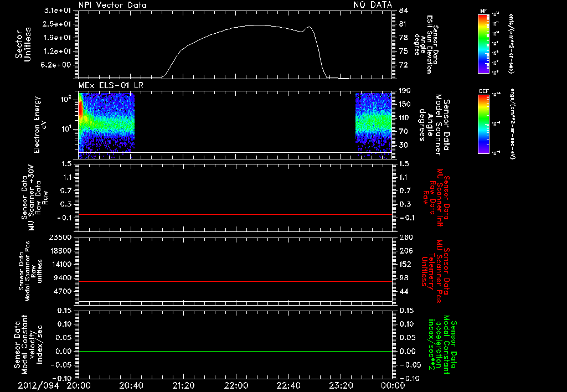The height and width of the screenshot is (392, 567).
Task: Select the 'Model Scanner Angle degrees' axis title
Action: [435, 125]
